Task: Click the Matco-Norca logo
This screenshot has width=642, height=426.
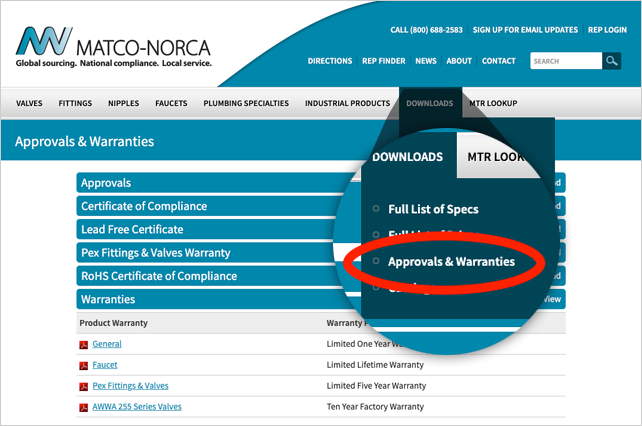Action: [x=113, y=47]
